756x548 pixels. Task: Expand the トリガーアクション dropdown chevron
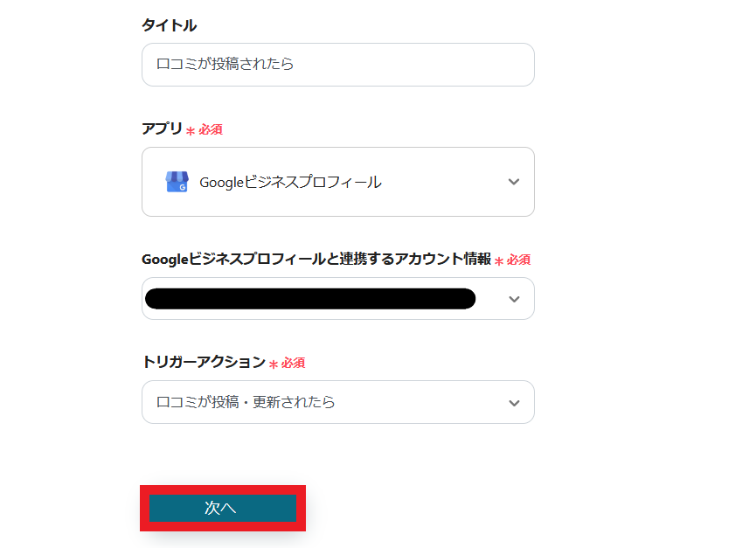[x=514, y=403]
